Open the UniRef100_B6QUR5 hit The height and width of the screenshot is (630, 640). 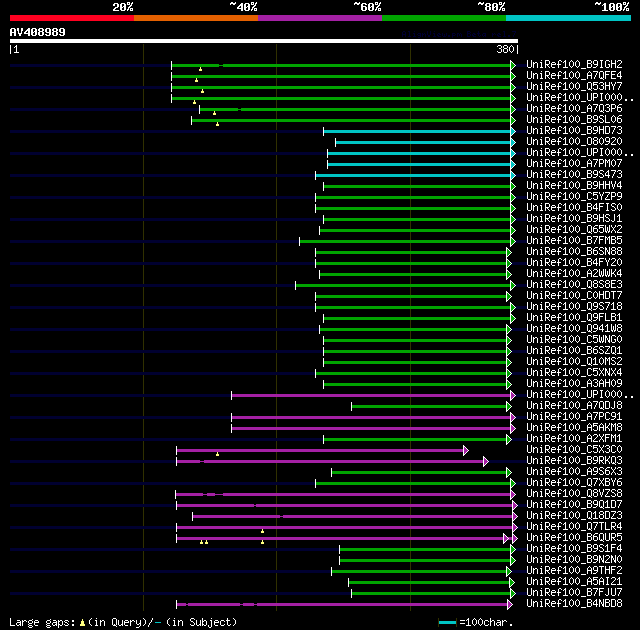[574, 538]
